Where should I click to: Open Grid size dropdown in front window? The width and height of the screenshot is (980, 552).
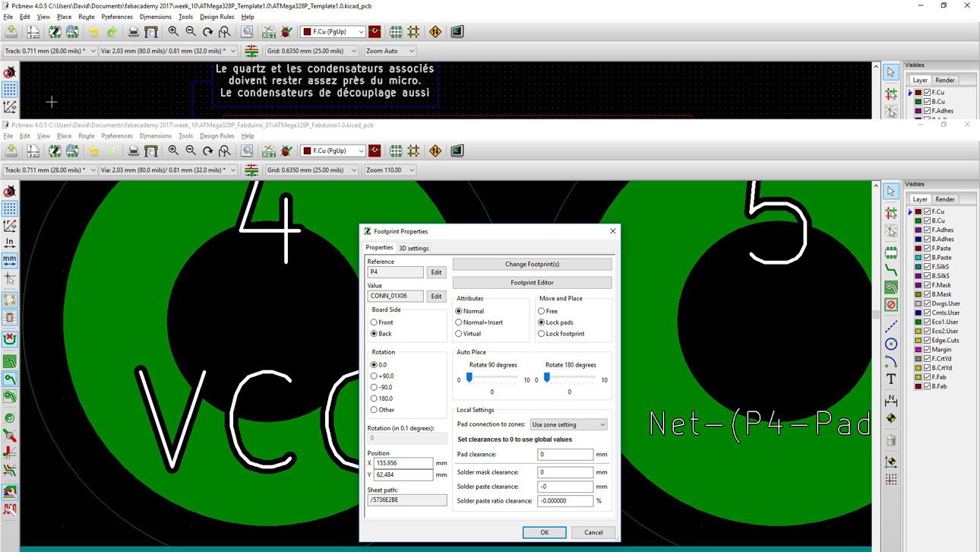click(x=311, y=170)
